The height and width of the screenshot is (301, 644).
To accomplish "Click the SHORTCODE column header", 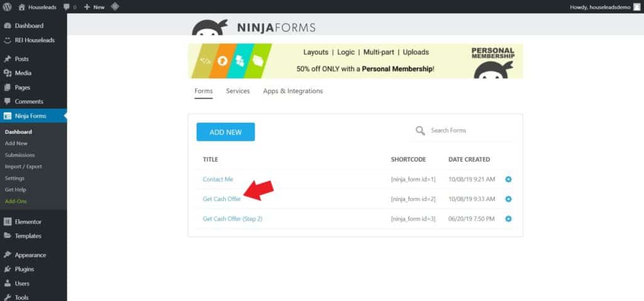I will [408, 160].
